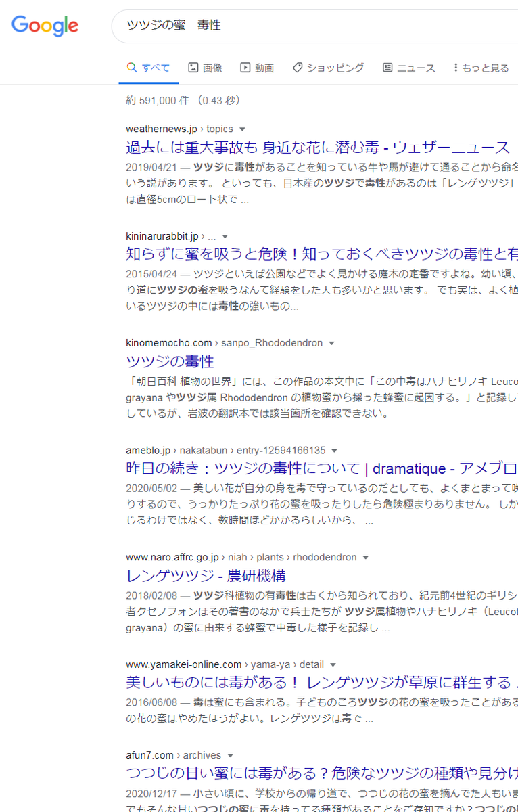Viewport: 518px width, 812px height.
Task: Go to the Google logo homepage
Action: pos(45,26)
